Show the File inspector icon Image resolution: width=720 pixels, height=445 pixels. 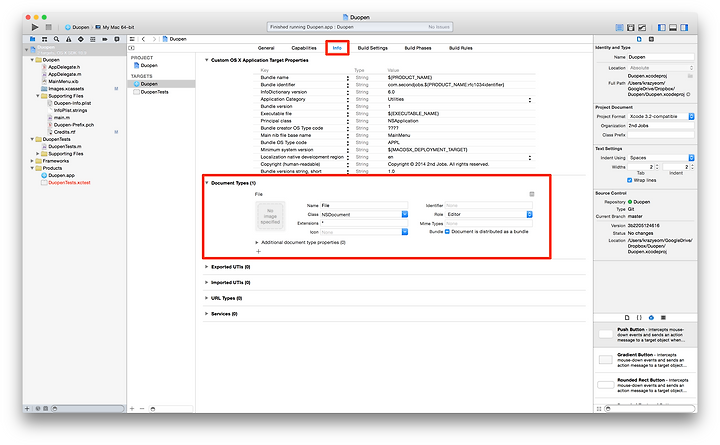(x=639, y=39)
